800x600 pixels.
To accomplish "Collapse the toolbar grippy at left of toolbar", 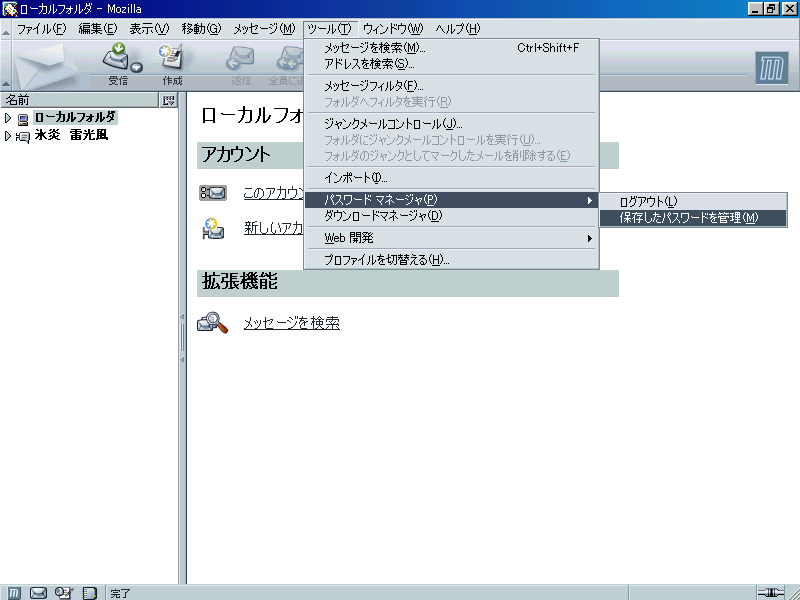I will (6, 66).
